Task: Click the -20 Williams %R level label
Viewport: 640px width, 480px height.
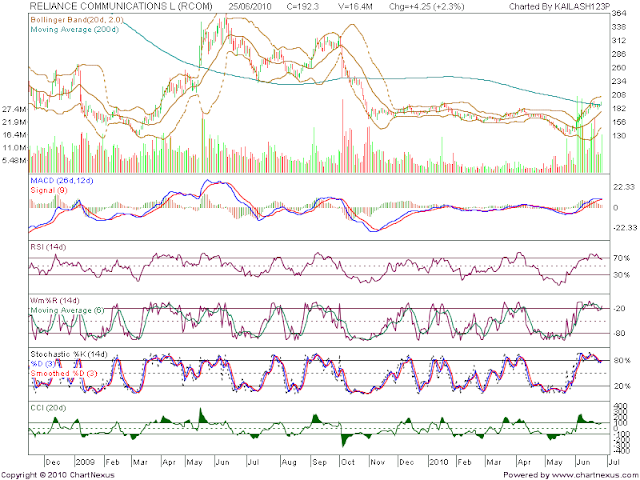Action: 620,309
